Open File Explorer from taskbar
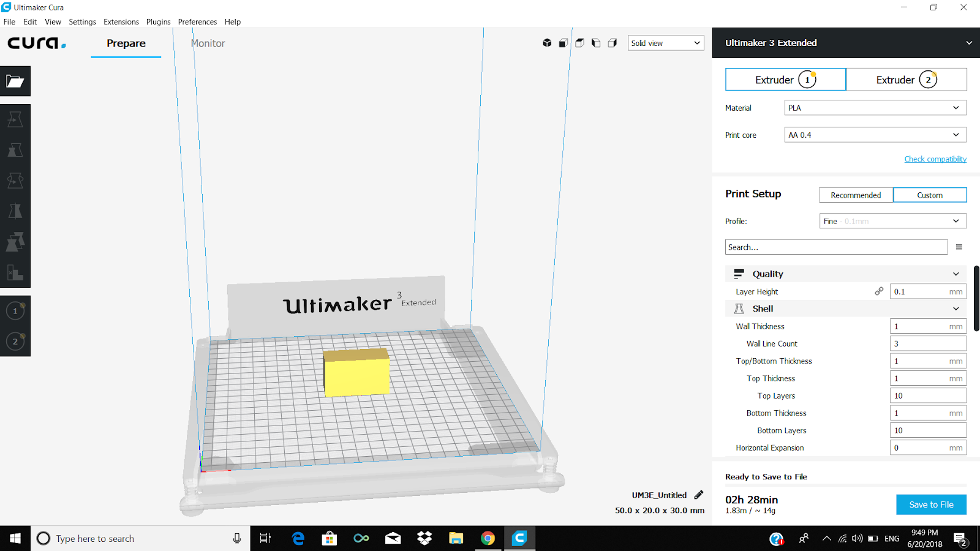This screenshot has height=551, width=980. pyautogui.click(x=456, y=538)
